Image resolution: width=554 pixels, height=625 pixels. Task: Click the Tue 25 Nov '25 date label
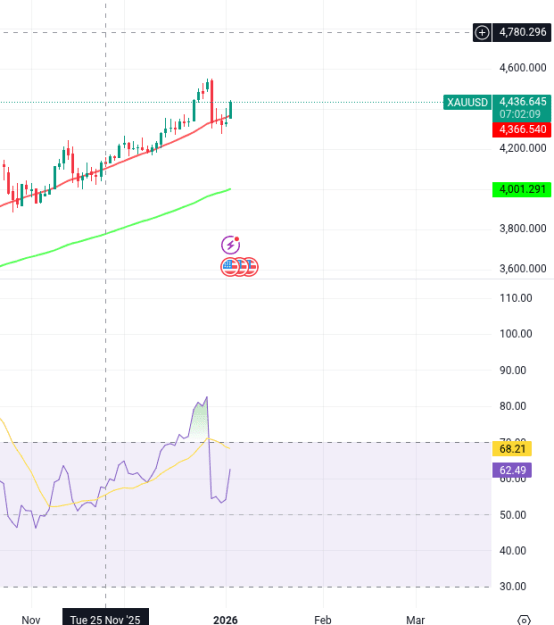coord(106,617)
